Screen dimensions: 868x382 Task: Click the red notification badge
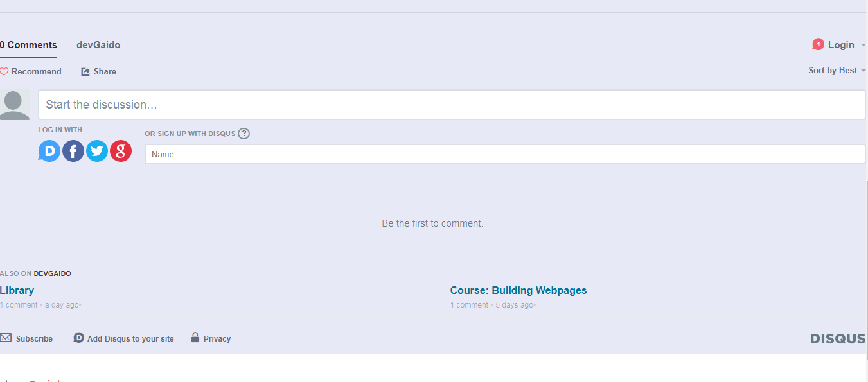click(818, 44)
